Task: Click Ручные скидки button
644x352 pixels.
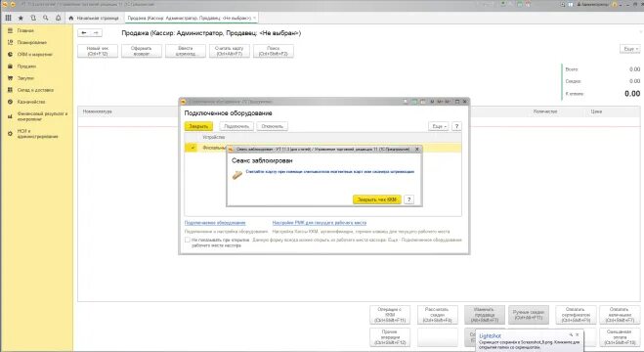Action: pos(529,315)
